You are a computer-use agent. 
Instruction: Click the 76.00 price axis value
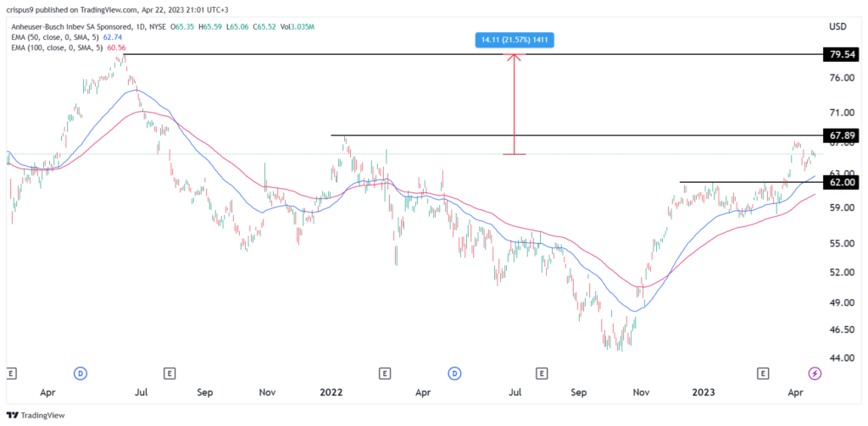843,78
